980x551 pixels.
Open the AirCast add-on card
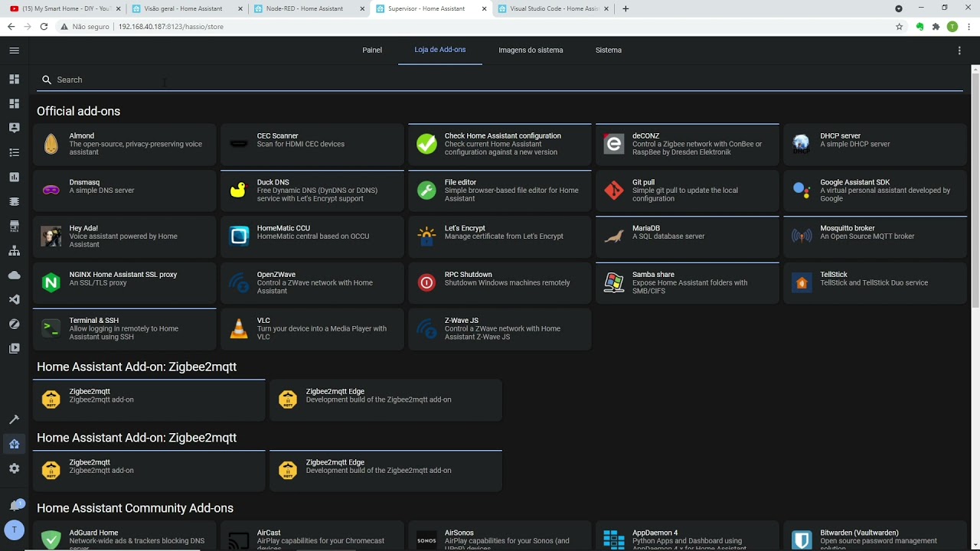click(x=312, y=536)
